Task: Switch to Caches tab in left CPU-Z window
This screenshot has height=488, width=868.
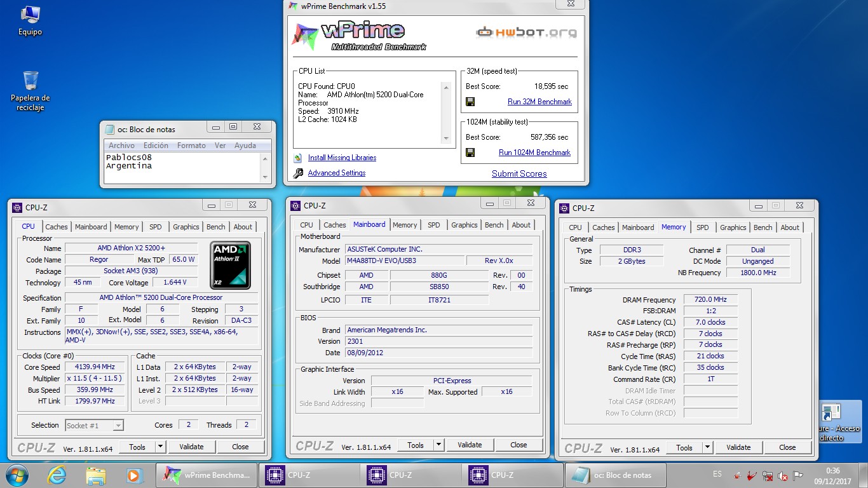Action: pyautogui.click(x=57, y=227)
